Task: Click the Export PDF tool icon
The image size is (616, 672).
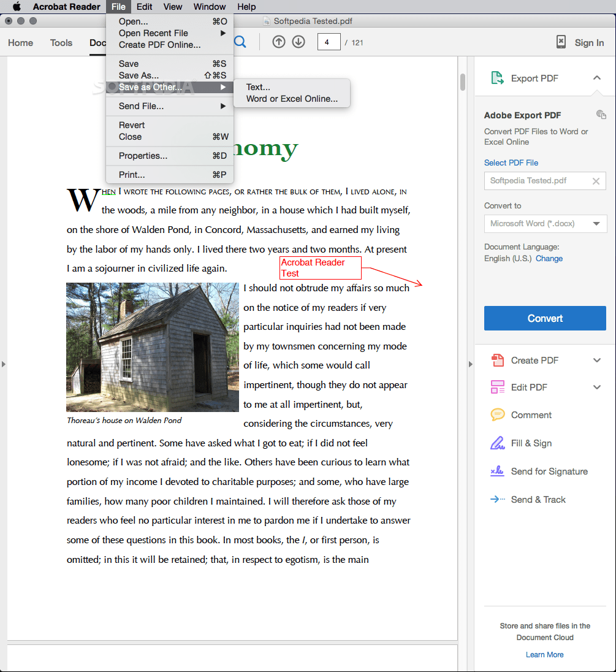Action: [497, 78]
